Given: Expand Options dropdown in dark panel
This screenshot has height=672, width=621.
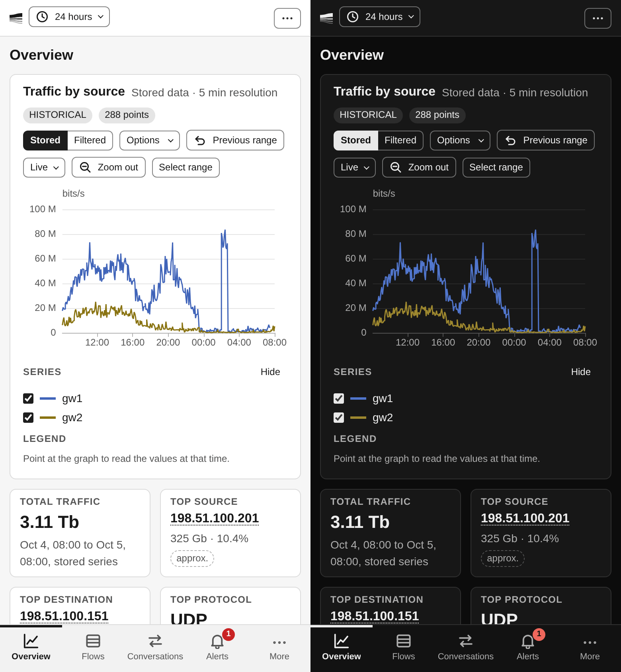Looking at the screenshot, I should click(460, 140).
